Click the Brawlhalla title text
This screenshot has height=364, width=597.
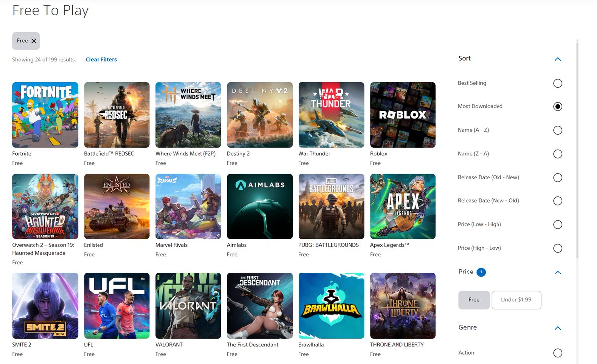[x=311, y=345]
